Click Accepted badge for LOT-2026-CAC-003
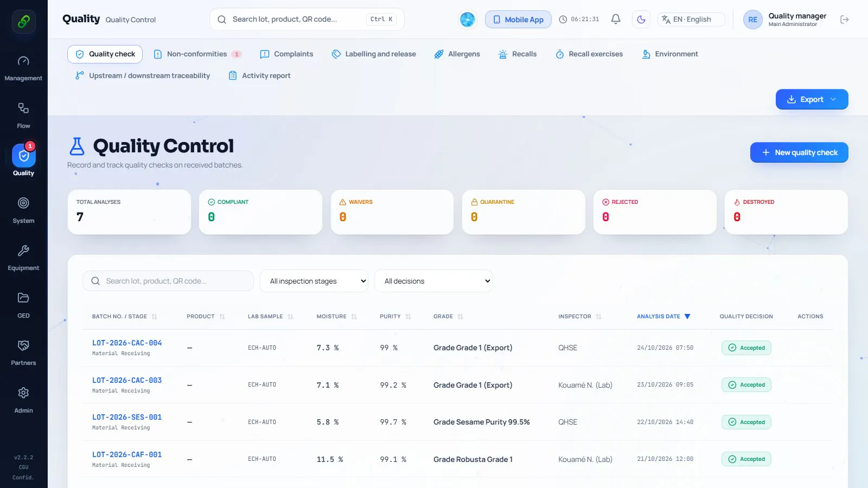The height and width of the screenshot is (488, 868). (746, 385)
